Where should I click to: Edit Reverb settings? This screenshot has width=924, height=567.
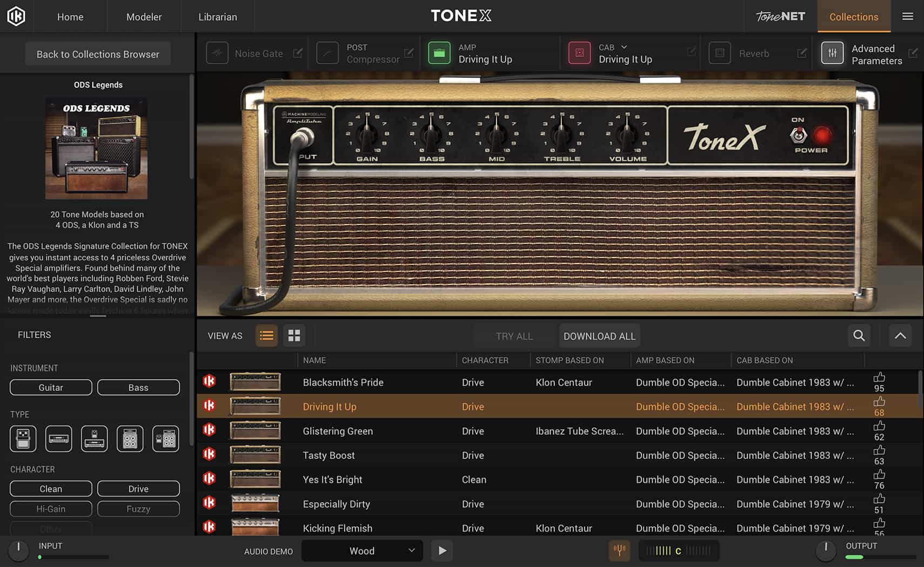click(x=802, y=53)
